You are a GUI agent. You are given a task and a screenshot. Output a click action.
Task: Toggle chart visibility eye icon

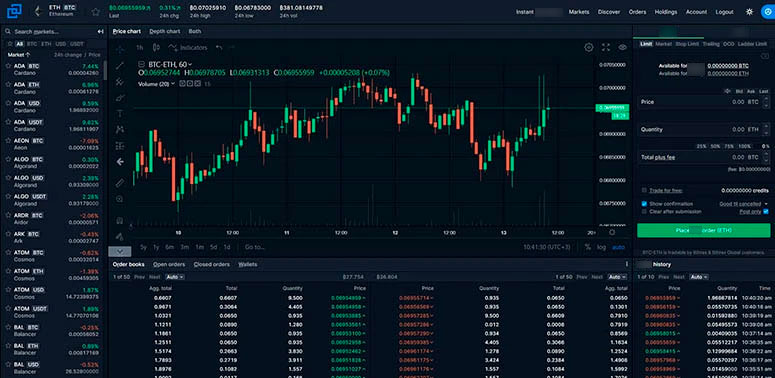(622, 47)
